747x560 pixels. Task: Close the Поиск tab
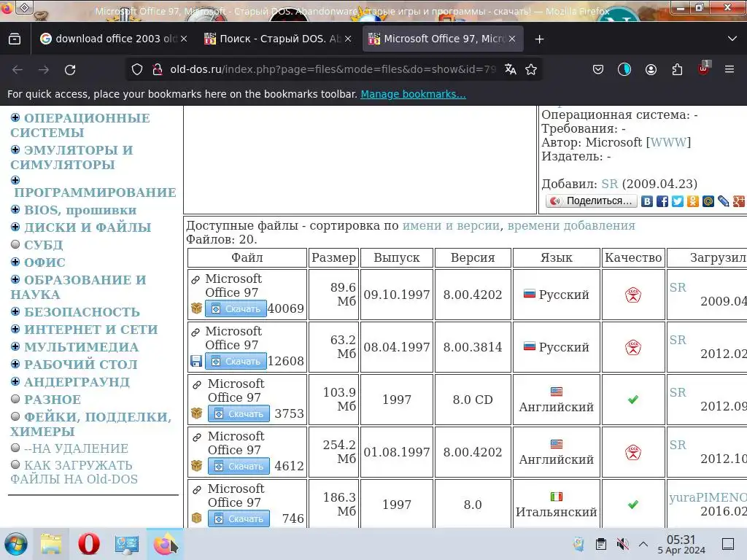click(348, 39)
